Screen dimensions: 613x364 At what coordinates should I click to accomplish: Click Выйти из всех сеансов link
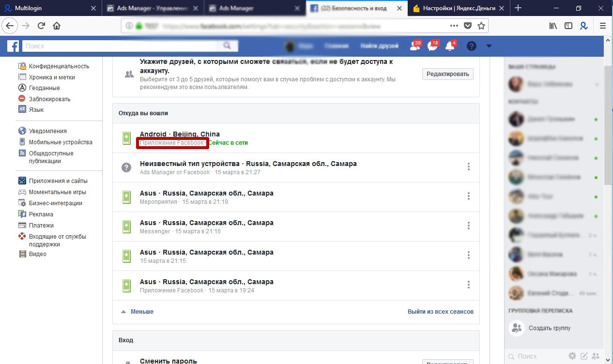tap(441, 312)
